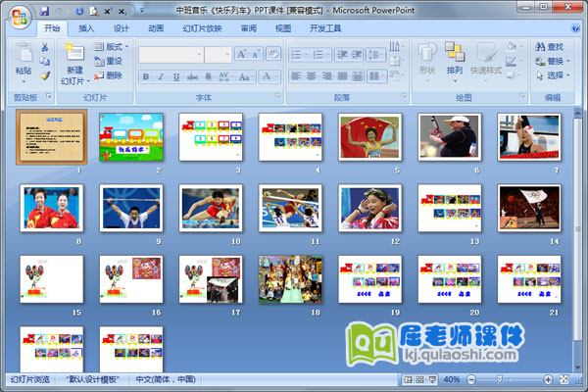
Task: Click the zoom in plus button
Action: click(x=548, y=379)
